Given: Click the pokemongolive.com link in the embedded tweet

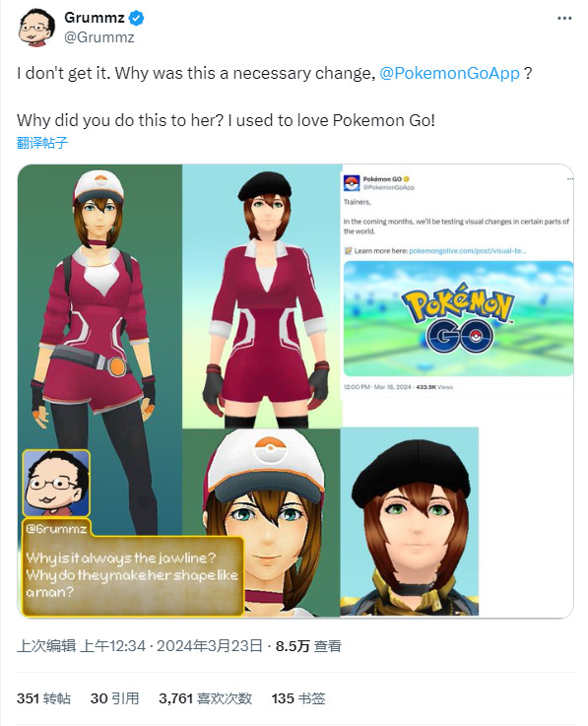Looking at the screenshot, I should pyautogui.click(x=468, y=250).
